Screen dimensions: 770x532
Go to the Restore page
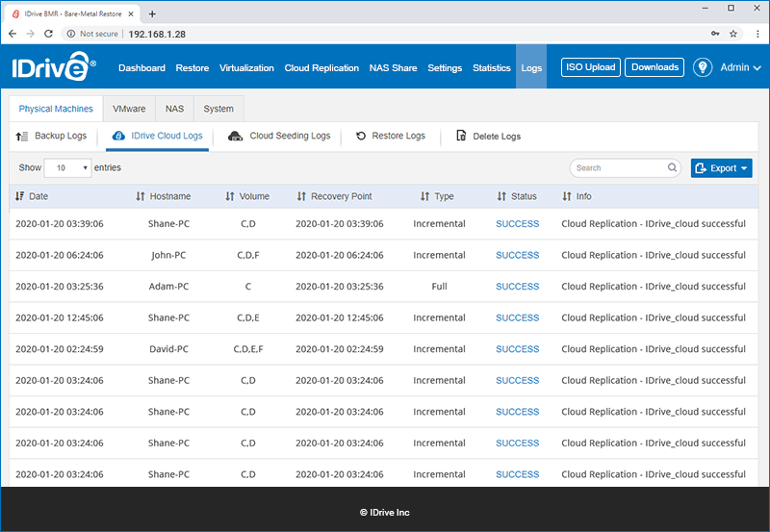192,67
